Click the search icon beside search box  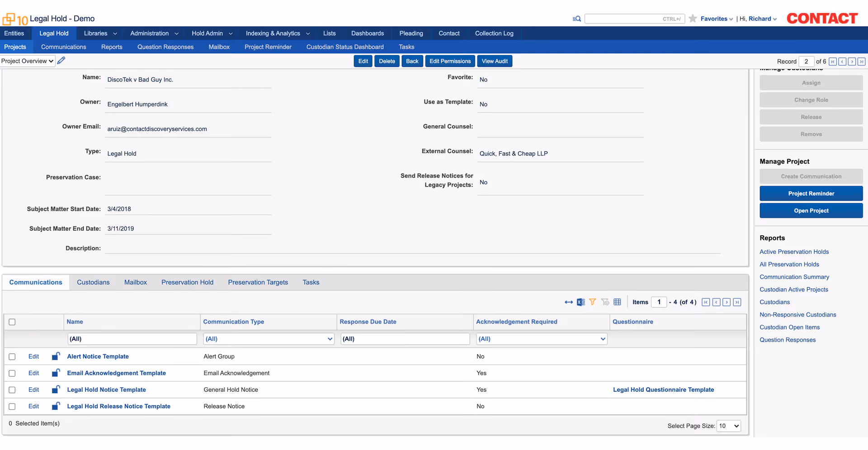(576, 19)
